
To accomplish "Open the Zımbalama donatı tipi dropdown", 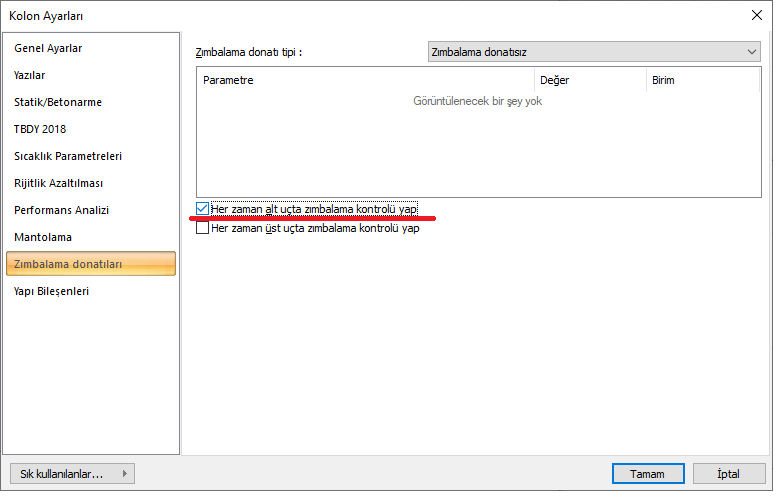I will point(594,52).
